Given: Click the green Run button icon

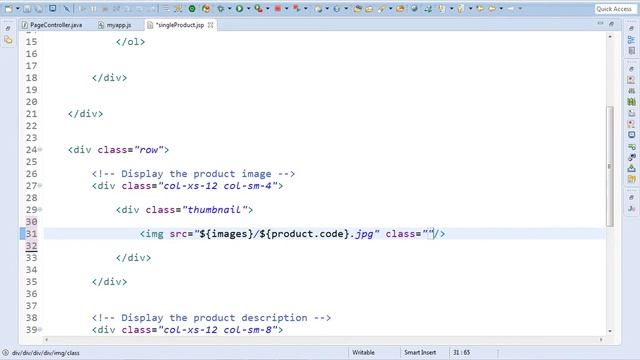Looking at the screenshot, I should click(240, 9).
